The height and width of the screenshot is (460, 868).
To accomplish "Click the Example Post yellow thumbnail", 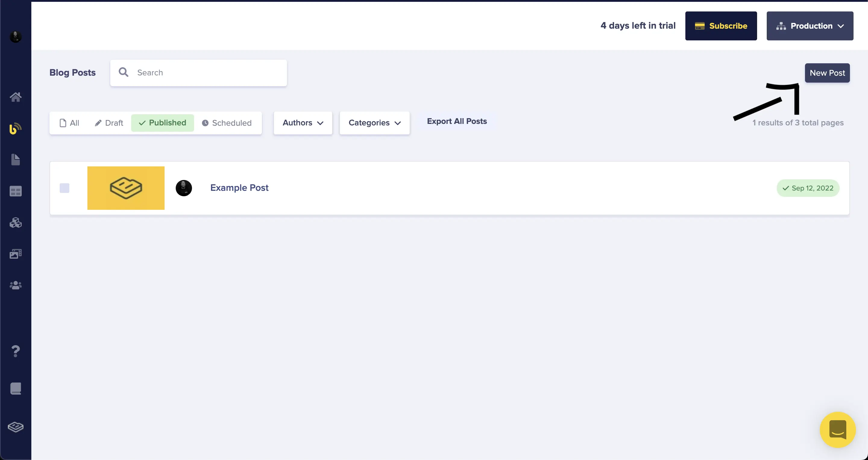I will tap(126, 188).
